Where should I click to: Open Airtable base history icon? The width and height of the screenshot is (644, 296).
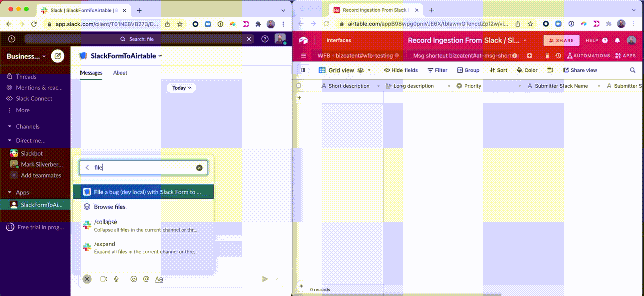[558, 56]
